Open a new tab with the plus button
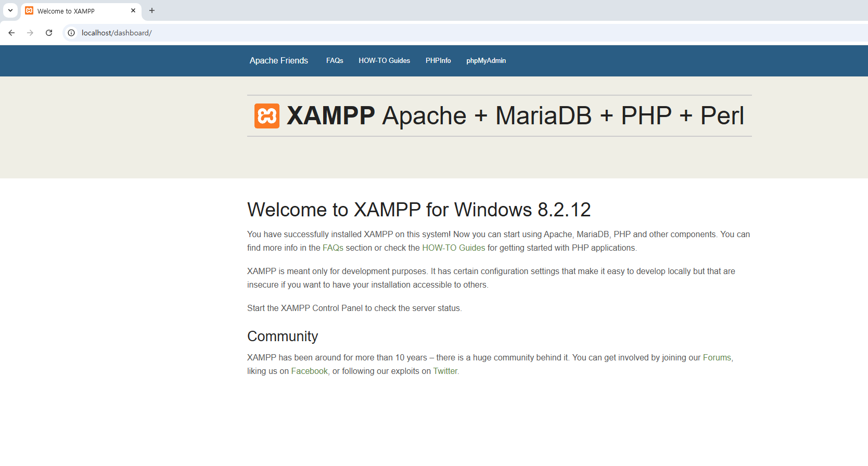 tap(152, 10)
